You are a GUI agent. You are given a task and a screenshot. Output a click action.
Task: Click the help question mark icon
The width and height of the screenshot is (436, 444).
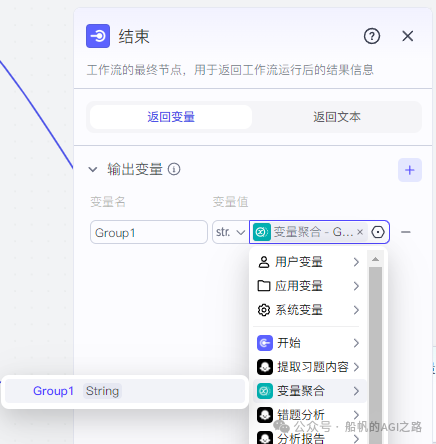[372, 36]
